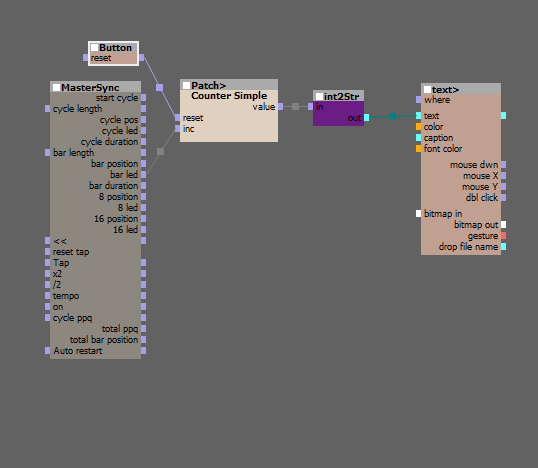Tick the MasterSync module checkbox

pyautogui.click(x=57, y=87)
